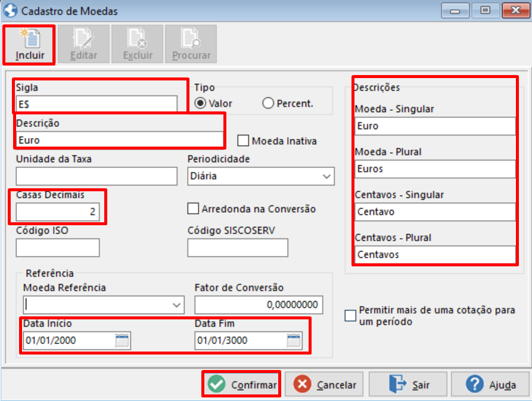Click the Moeda - Singular field
532x401 pixels.
click(x=435, y=126)
